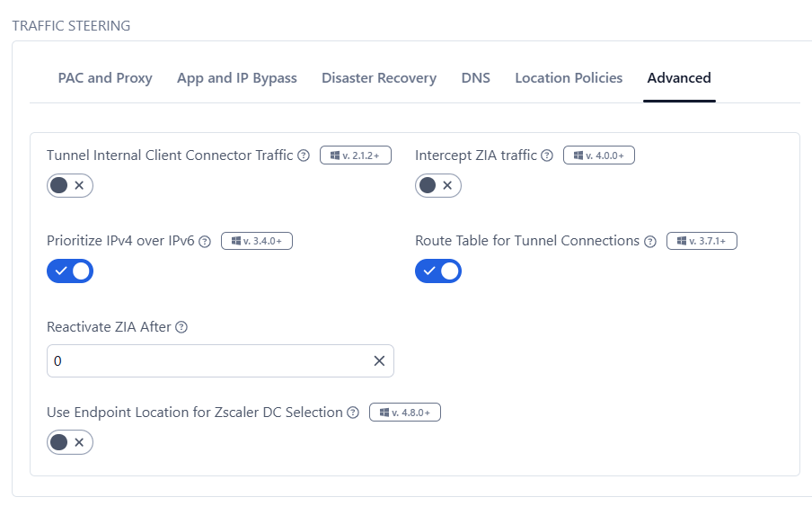The image size is (812, 515).
Task: Enable Tunnel Internal Client Connector Traffic toggle
Action: [x=70, y=185]
